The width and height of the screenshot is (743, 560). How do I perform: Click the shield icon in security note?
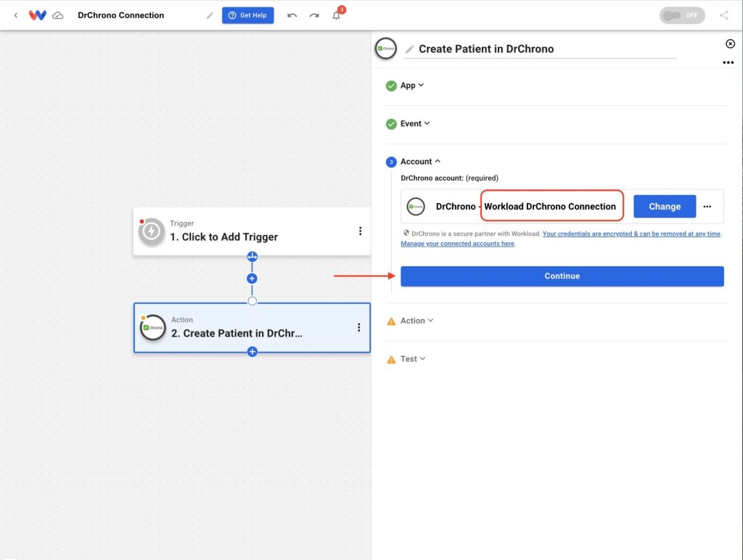(406, 233)
